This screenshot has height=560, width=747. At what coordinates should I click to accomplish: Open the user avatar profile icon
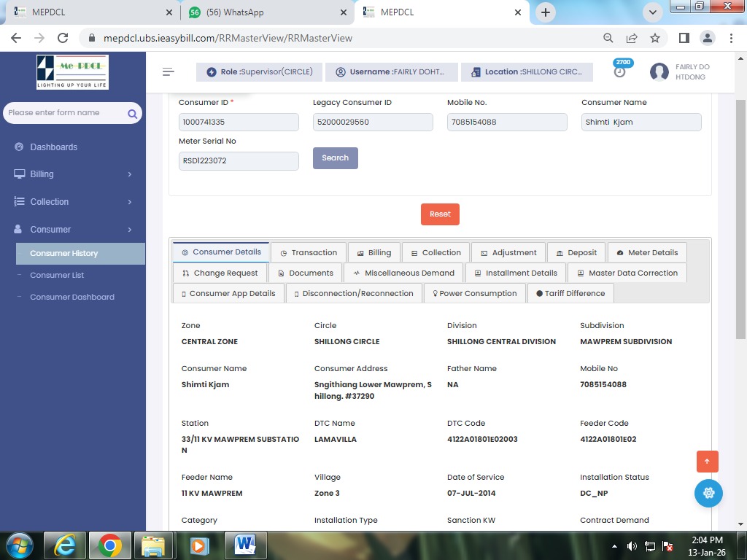click(x=659, y=72)
